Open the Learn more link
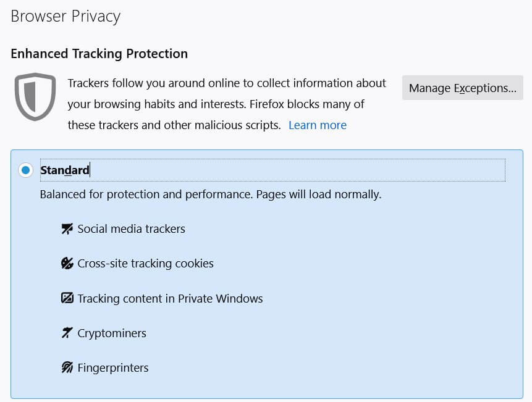The width and height of the screenshot is (532, 402). pos(317,125)
